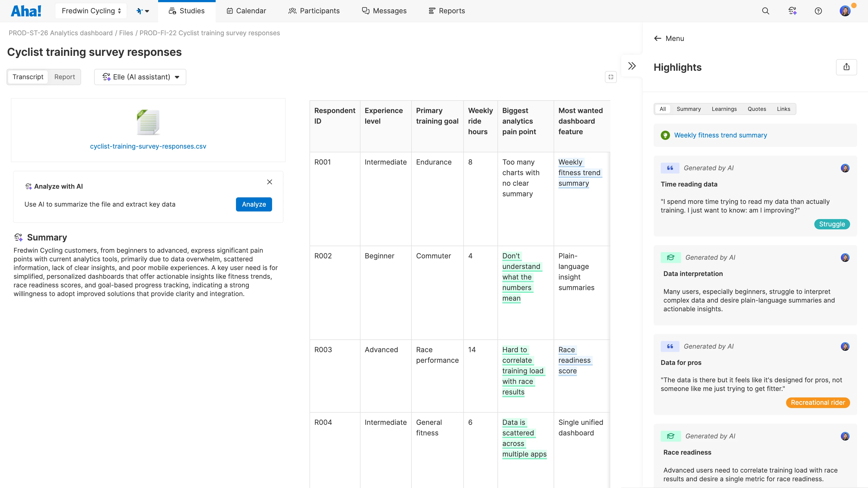Click the green idea icon in Highlights
Viewport: 868px width, 488px height.
point(665,135)
